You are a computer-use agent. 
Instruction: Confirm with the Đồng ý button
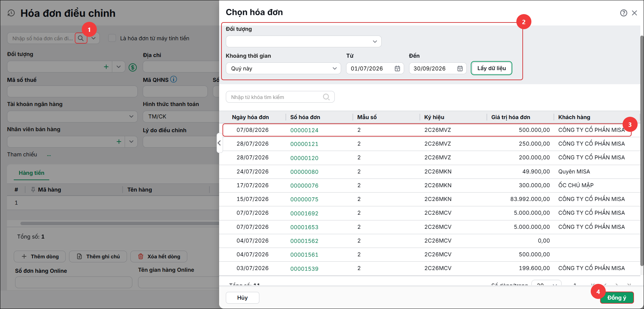point(617,298)
